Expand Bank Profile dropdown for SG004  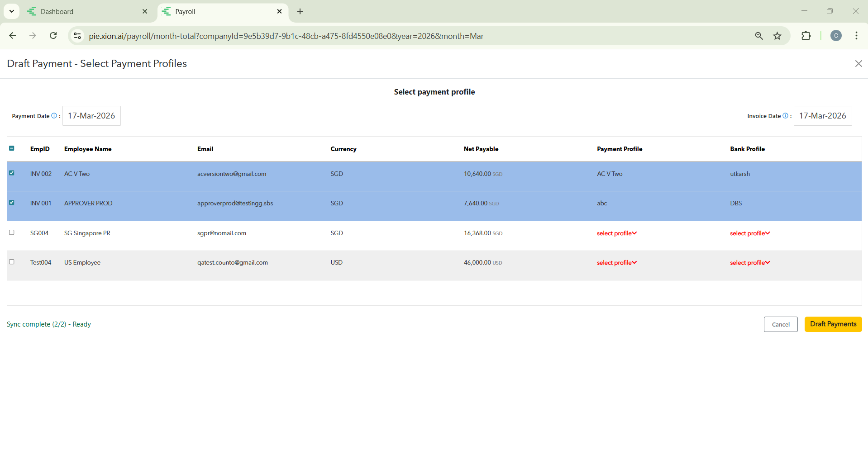coord(749,233)
